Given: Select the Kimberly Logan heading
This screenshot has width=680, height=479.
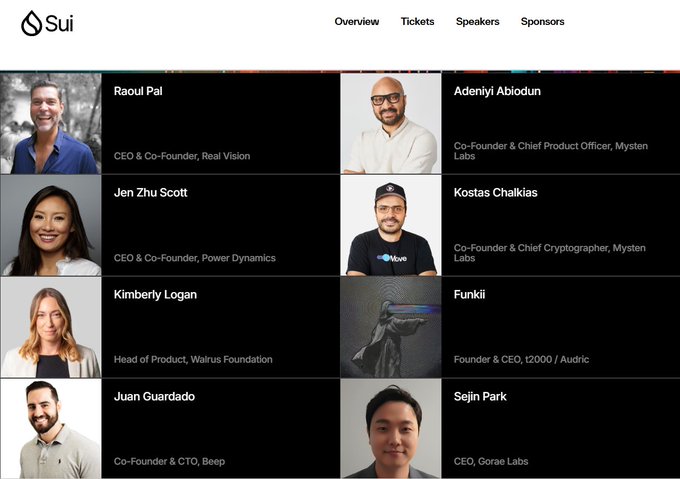Looking at the screenshot, I should pyautogui.click(x=155, y=295).
